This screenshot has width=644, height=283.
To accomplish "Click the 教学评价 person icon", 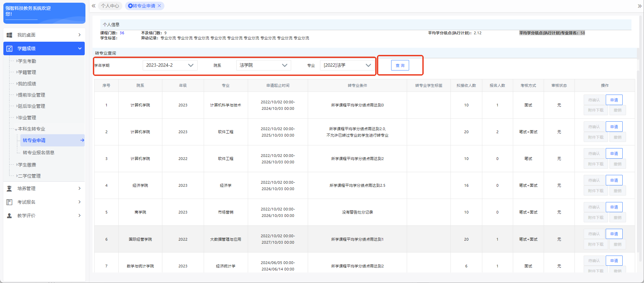I will [x=9, y=216].
